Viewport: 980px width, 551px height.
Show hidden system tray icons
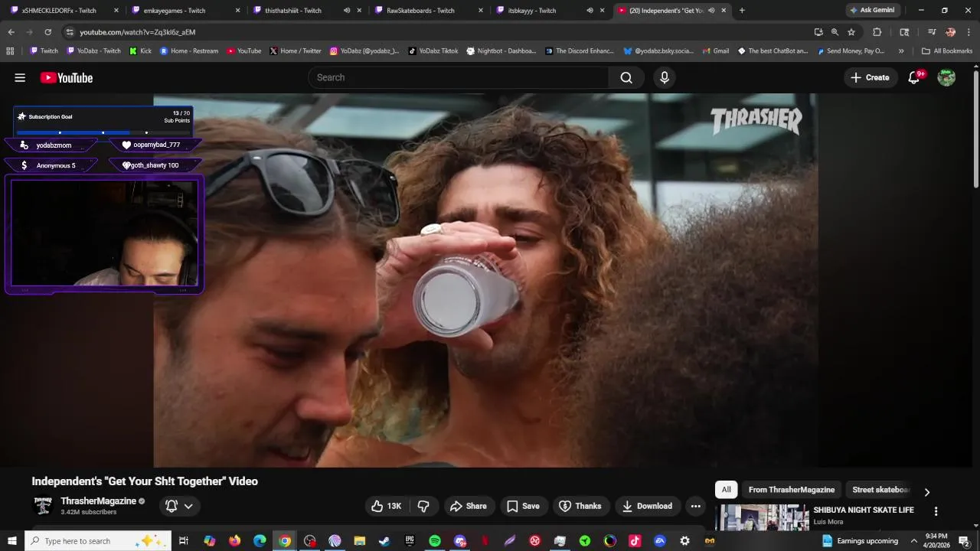point(913,541)
